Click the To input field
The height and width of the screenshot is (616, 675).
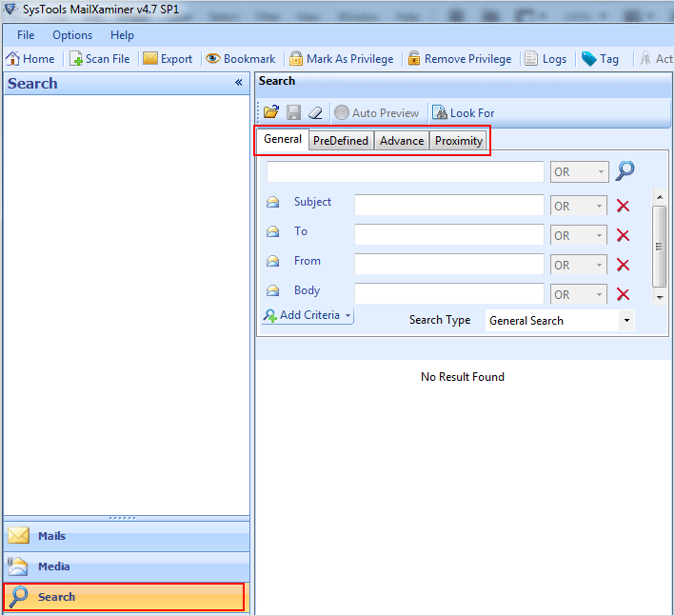point(449,234)
